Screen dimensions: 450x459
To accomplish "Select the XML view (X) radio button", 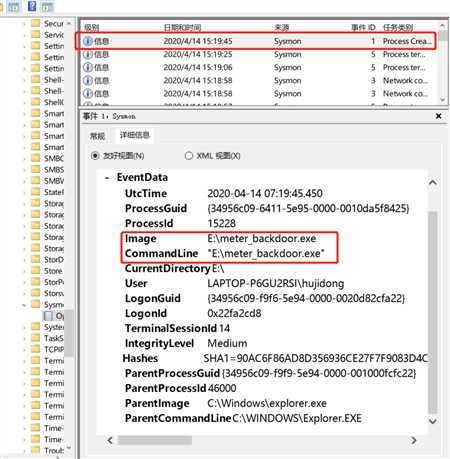I will pos(189,156).
